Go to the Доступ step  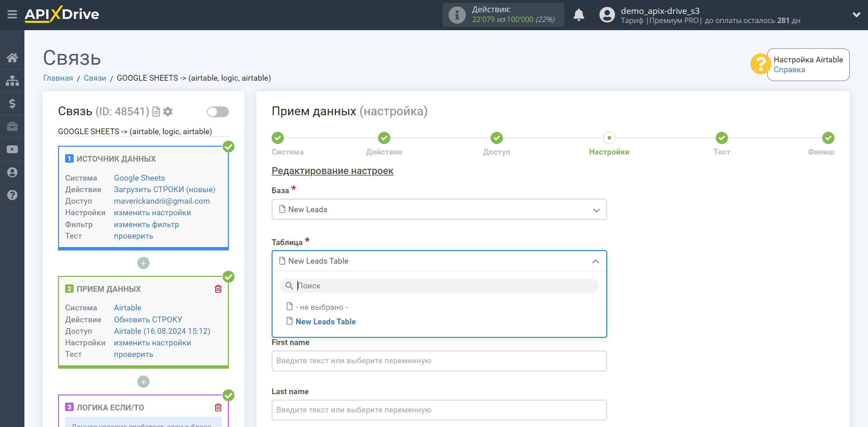pyautogui.click(x=497, y=138)
